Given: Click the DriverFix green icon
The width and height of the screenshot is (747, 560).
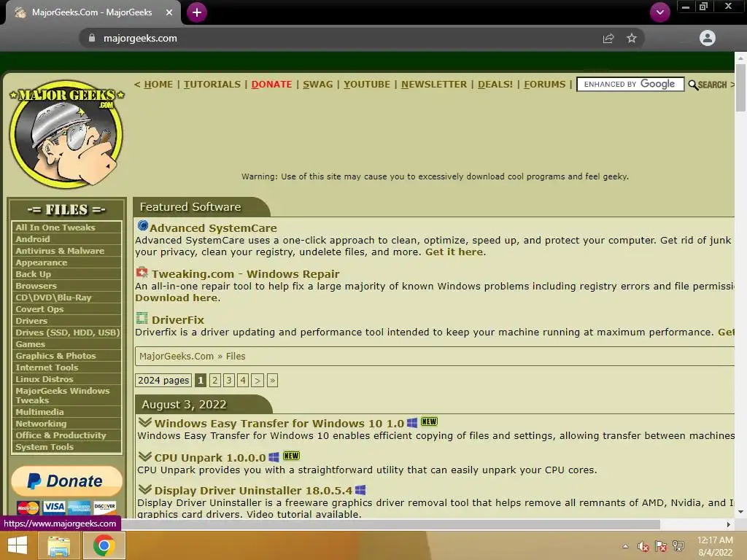Looking at the screenshot, I should coord(142,318).
